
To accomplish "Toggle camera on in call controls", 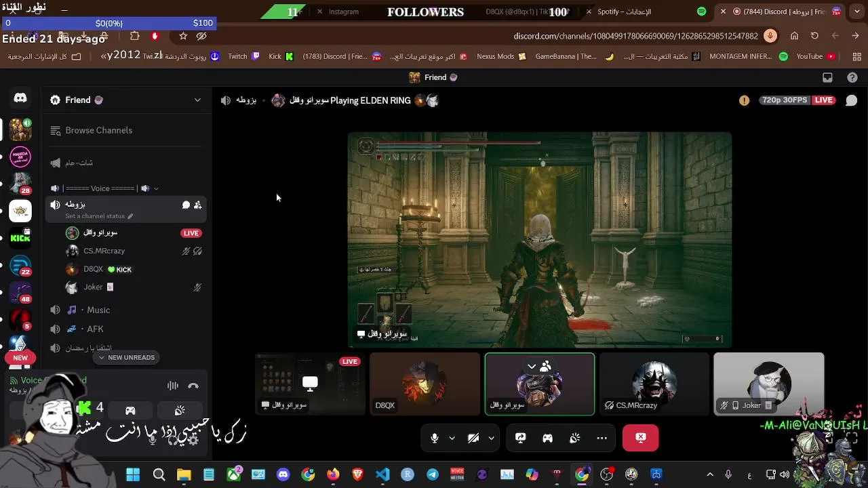I will click(473, 438).
